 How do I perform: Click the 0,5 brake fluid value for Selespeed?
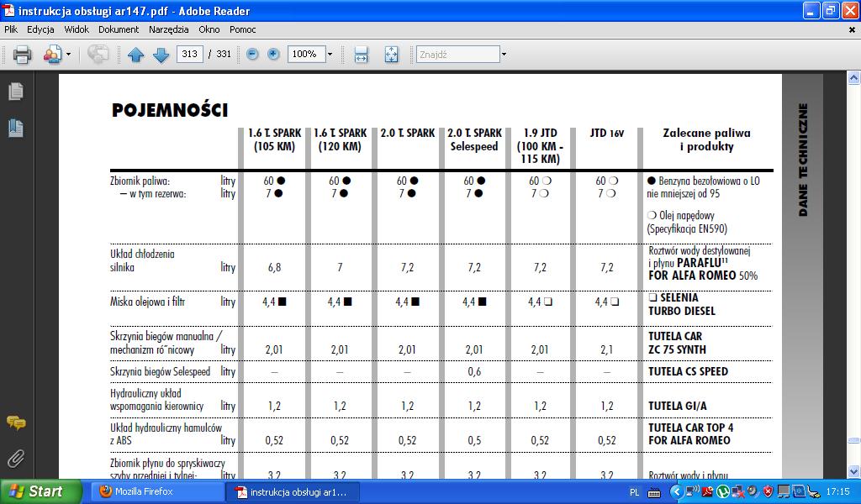474,441
